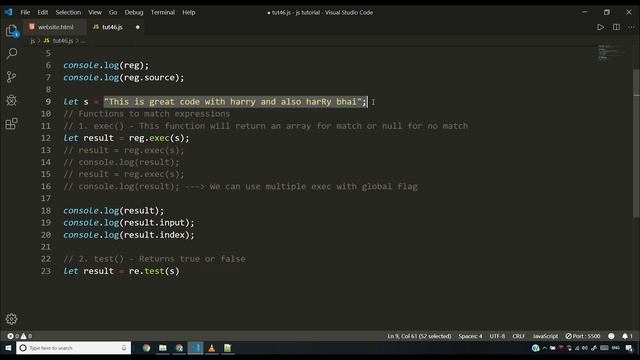
Task: Click the Cortana microphone in search box
Action: (124, 348)
